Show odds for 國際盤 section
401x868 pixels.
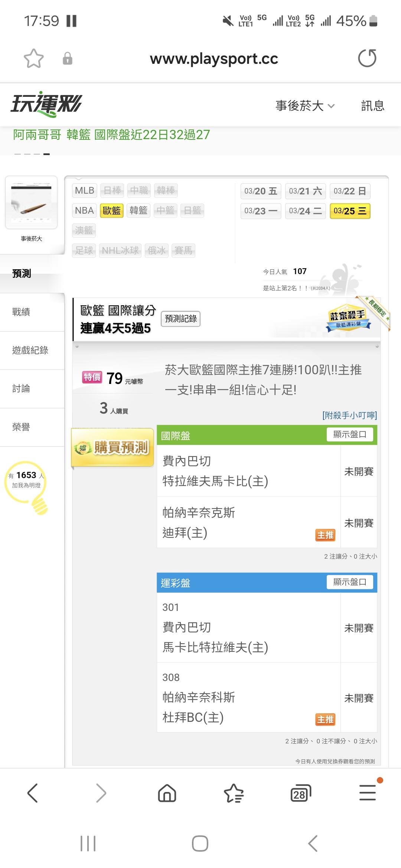(350, 434)
